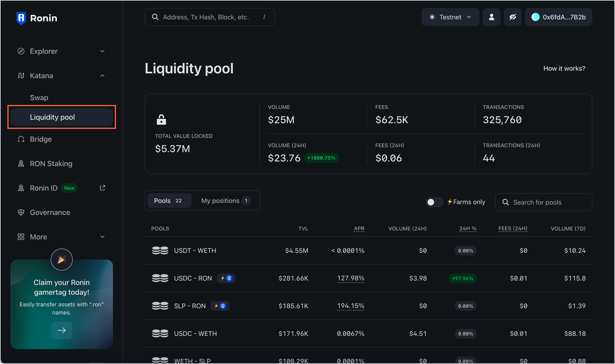The height and width of the screenshot is (364, 615).
Task: Click the USDT - WETH pool coins icon
Action: point(160,250)
